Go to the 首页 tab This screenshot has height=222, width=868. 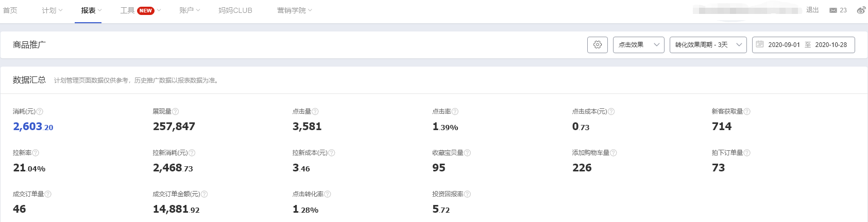click(10, 10)
